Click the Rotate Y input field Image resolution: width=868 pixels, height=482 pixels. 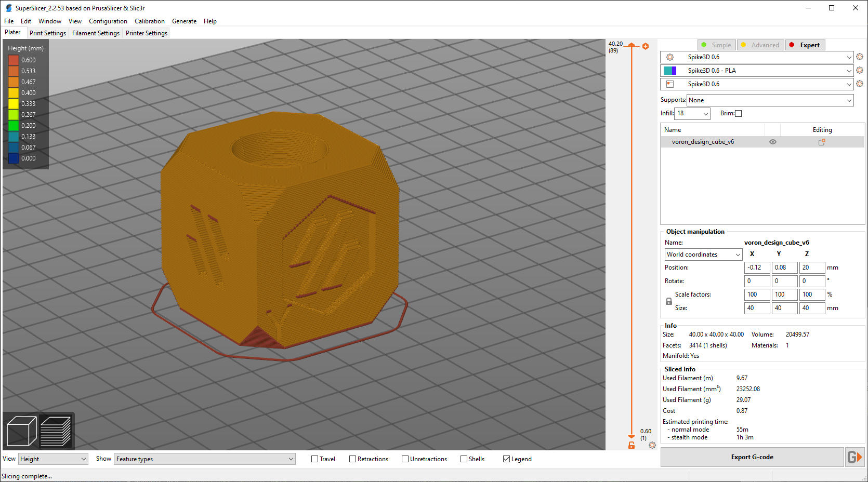pyautogui.click(x=785, y=281)
